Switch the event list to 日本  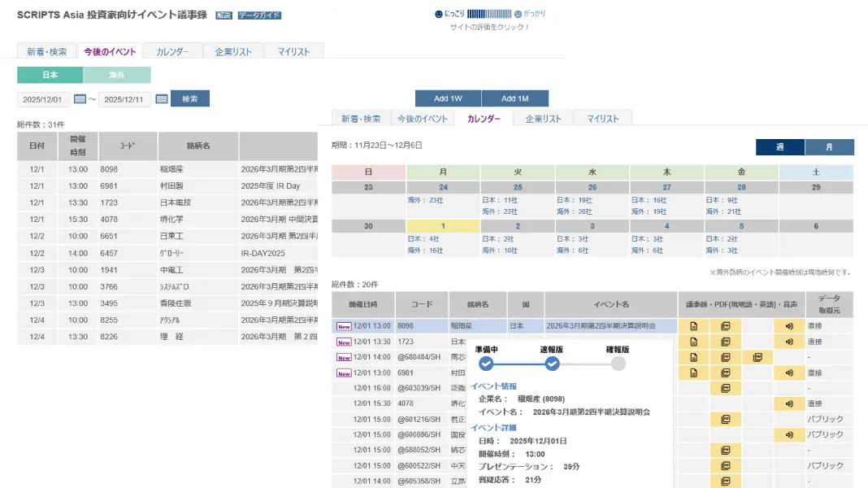[x=50, y=75]
